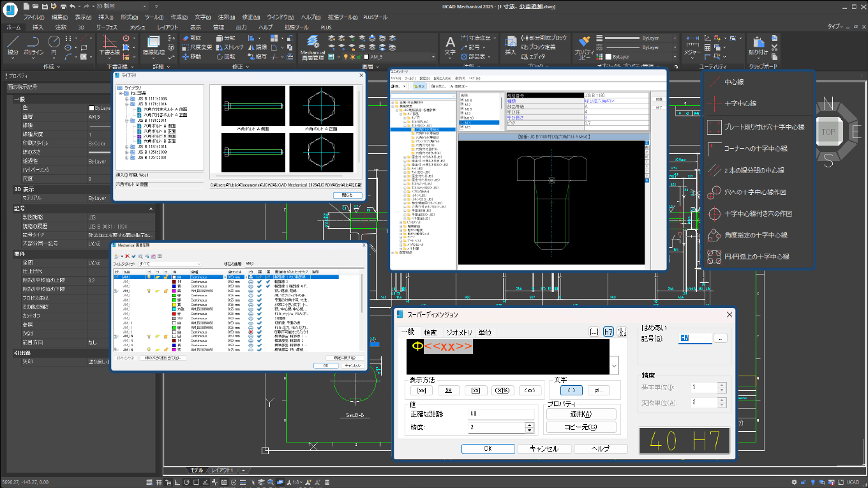The height and width of the screenshot is (488, 868).
Task: Toggle the h7 fit display button in スーパーディメンジョン
Action: point(608,332)
